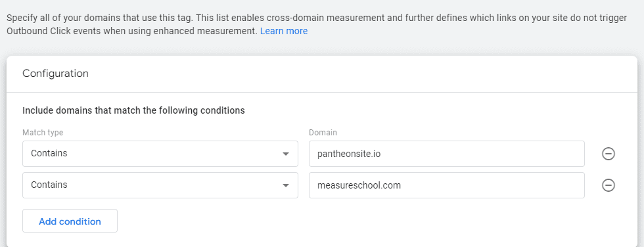Image resolution: width=644 pixels, height=247 pixels.
Task: Click the arrow on the second Contains dropdown
Action: (x=286, y=185)
